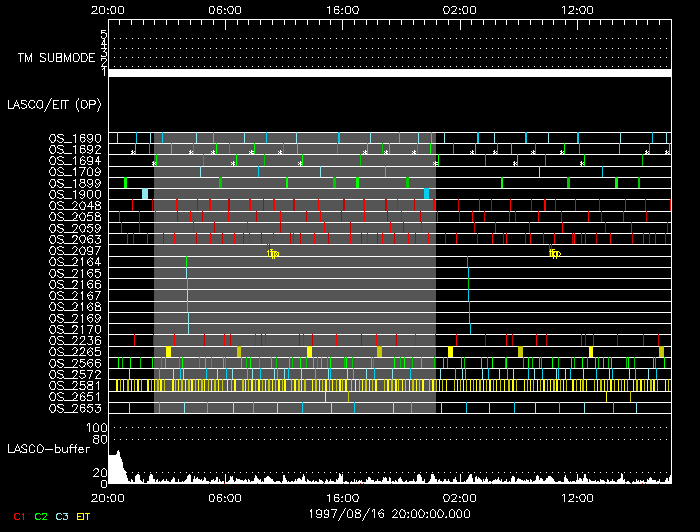Select the EIT legend label

pyautogui.click(x=84, y=515)
